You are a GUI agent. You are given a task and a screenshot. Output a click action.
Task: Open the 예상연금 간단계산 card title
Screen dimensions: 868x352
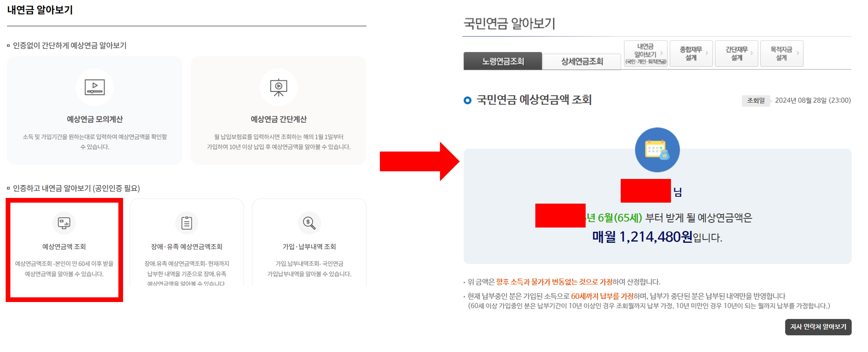click(278, 119)
